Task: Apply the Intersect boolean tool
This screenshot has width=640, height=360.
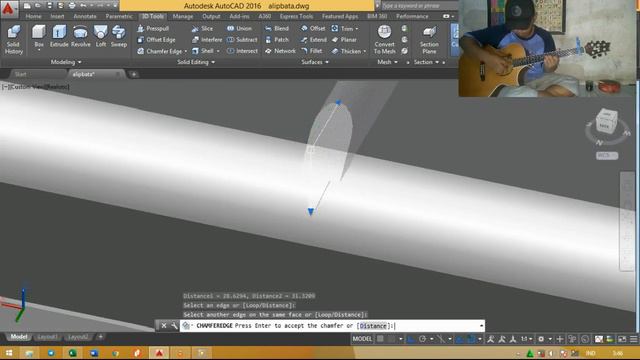Action: (242, 51)
